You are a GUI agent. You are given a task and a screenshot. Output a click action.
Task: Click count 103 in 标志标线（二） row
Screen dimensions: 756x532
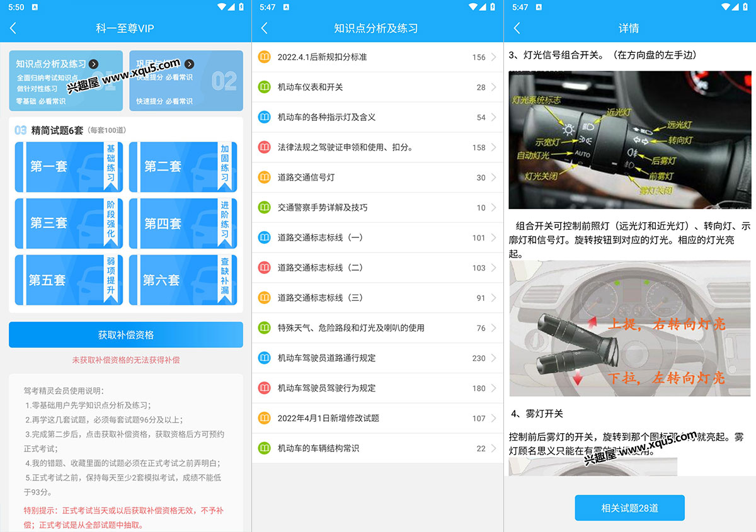(479, 268)
